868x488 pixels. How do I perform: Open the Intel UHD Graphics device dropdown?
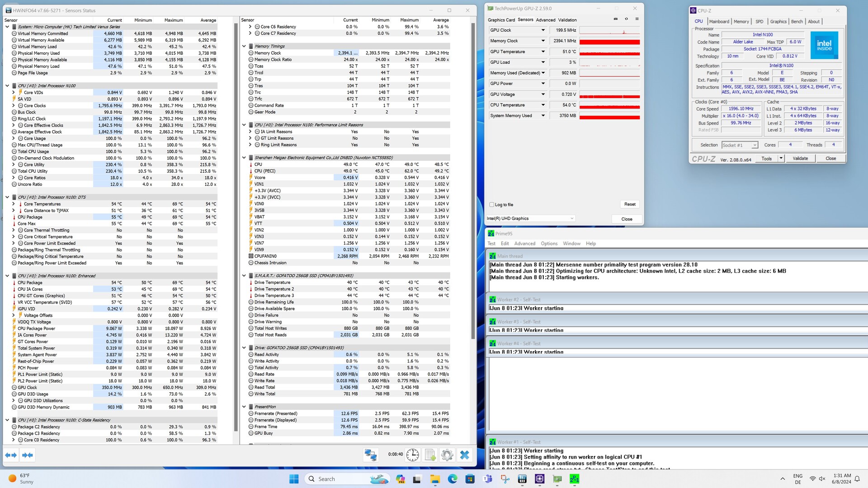[x=571, y=219]
